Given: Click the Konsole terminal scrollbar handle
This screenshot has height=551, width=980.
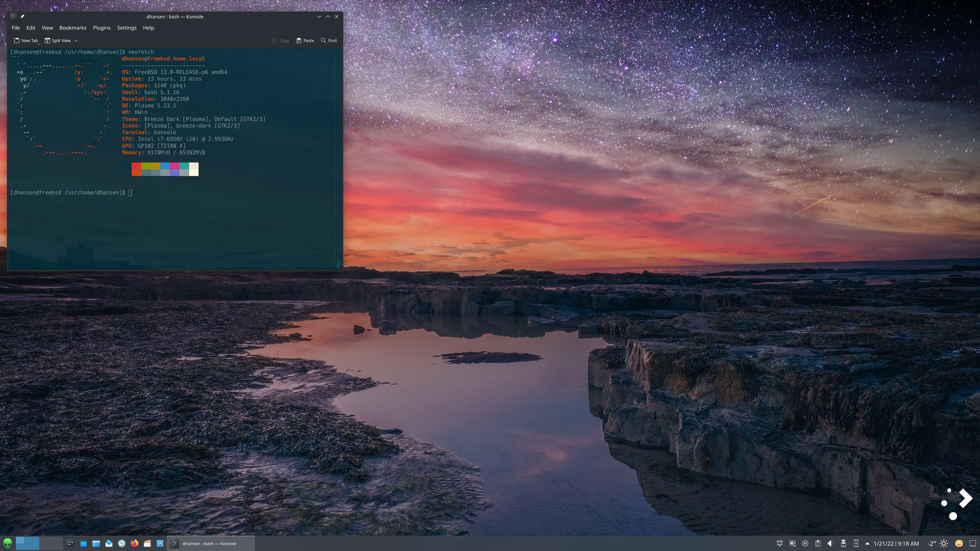Looking at the screenshot, I should coord(339,264).
